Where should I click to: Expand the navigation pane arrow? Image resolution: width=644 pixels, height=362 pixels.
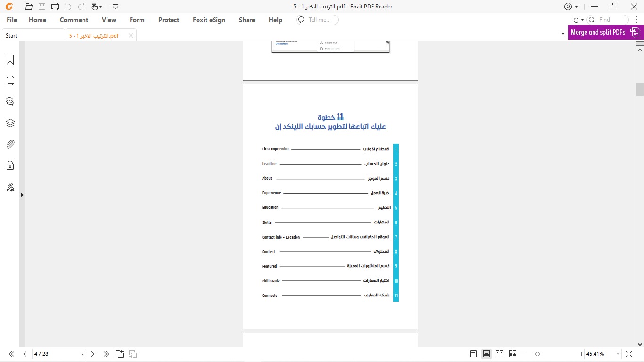(x=22, y=195)
